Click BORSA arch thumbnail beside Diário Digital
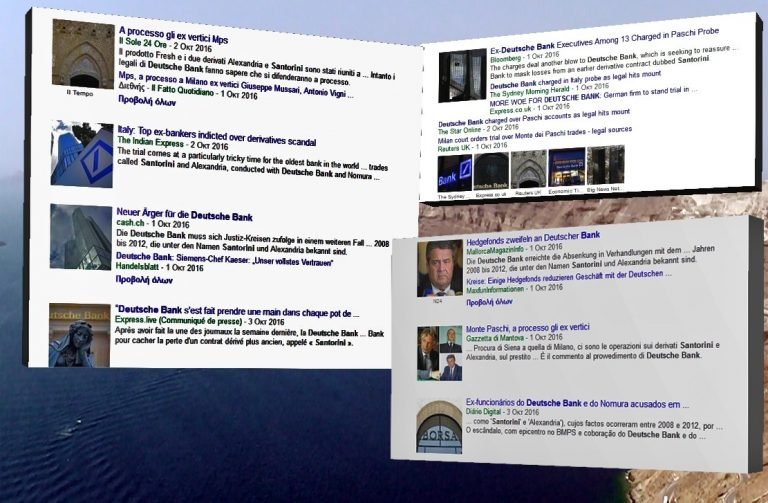This screenshot has height=503, width=768. [x=439, y=427]
